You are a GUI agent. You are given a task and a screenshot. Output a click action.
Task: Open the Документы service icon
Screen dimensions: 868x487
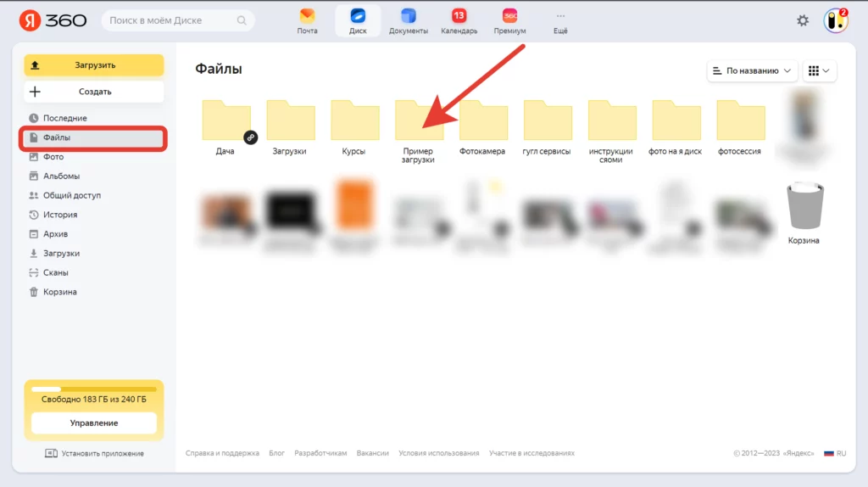(x=409, y=20)
